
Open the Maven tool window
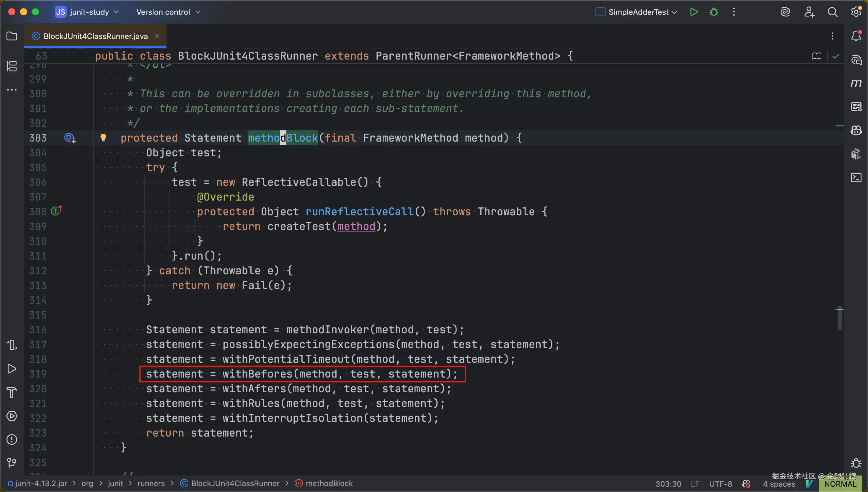(x=856, y=83)
